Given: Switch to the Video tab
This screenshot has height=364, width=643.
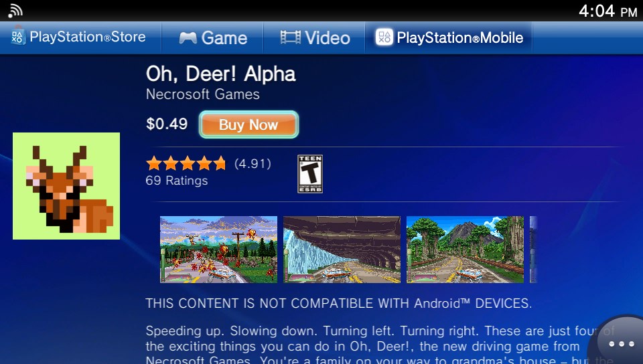Looking at the screenshot, I should click(314, 37).
